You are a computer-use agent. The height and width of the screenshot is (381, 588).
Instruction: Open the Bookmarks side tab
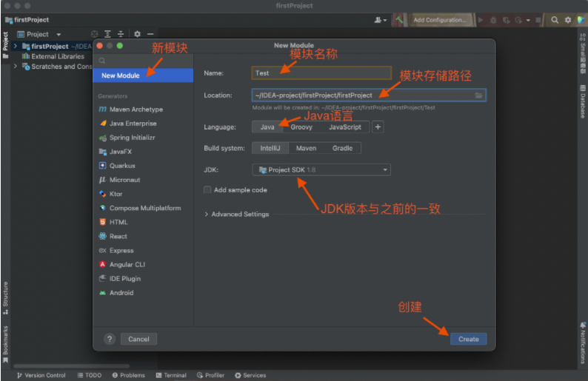pyautogui.click(x=5, y=344)
